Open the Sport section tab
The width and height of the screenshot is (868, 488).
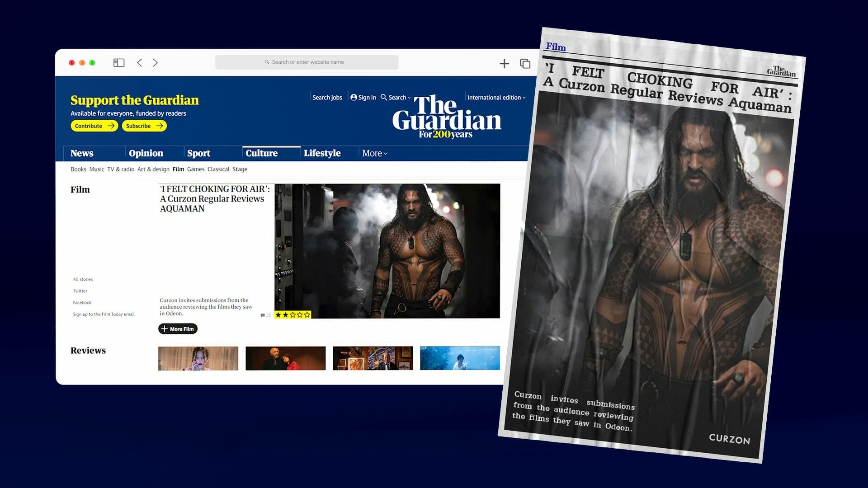tap(198, 153)
